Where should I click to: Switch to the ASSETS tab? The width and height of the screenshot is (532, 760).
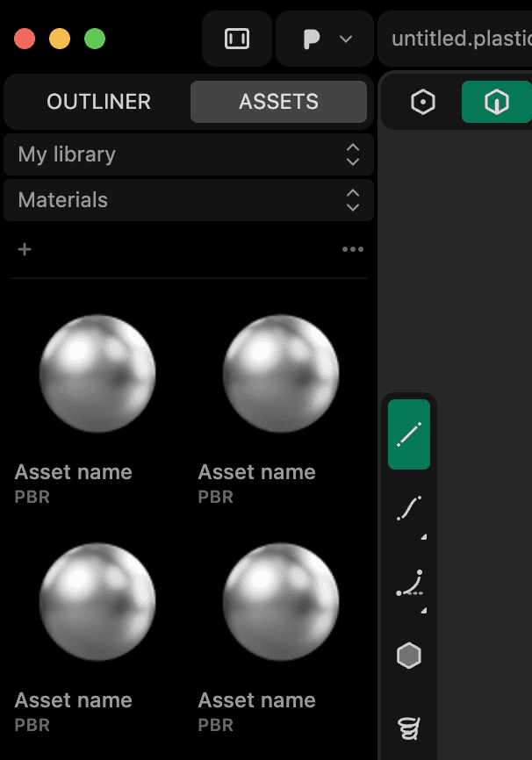click(278, 102)
